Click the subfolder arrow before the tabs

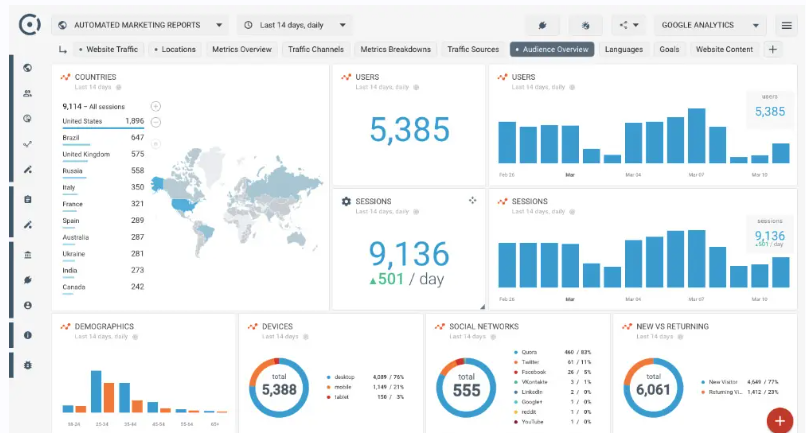[63, 49]
